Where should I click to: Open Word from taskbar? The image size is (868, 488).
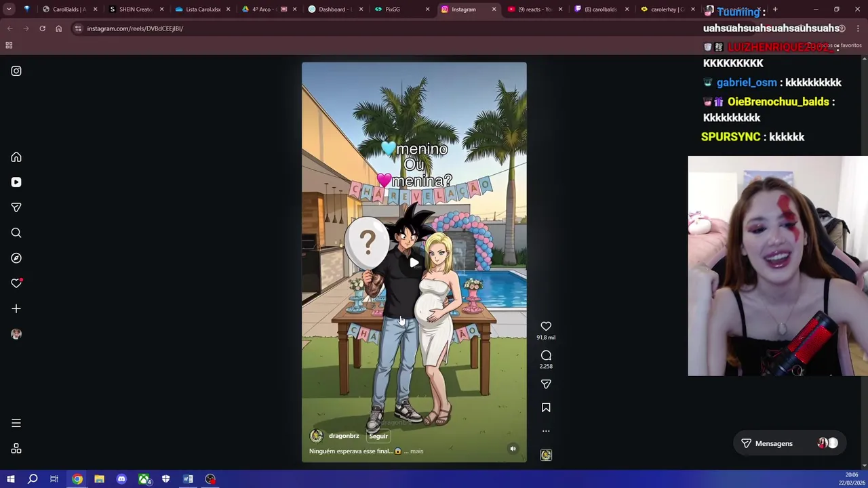click(188, 479)
